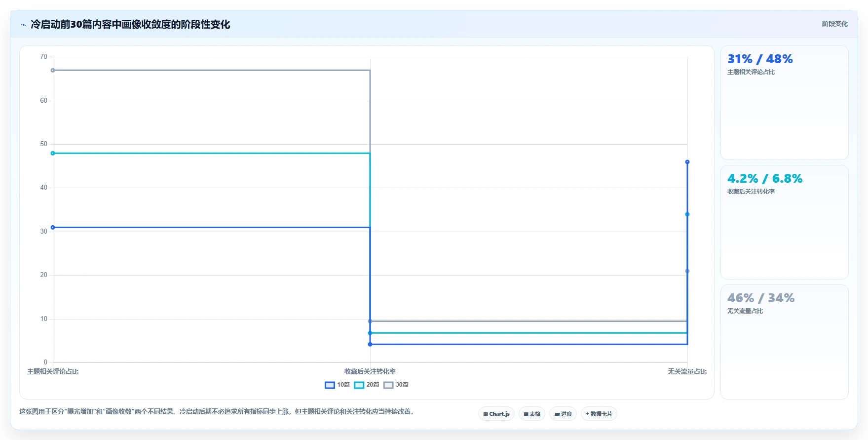This screenshot has width=868, height=440.
Task: Click the 30篇 data point at 67
Action: pos(53,70)
